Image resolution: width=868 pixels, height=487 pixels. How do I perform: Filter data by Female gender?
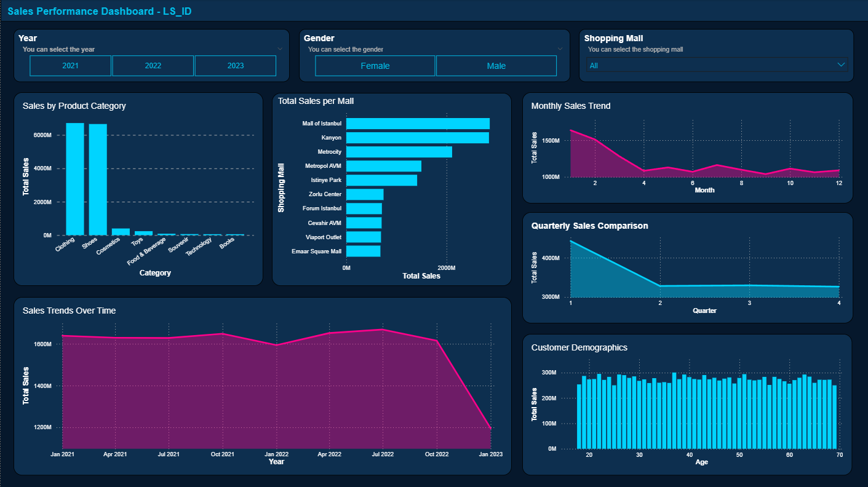click(x=375, y=66)
